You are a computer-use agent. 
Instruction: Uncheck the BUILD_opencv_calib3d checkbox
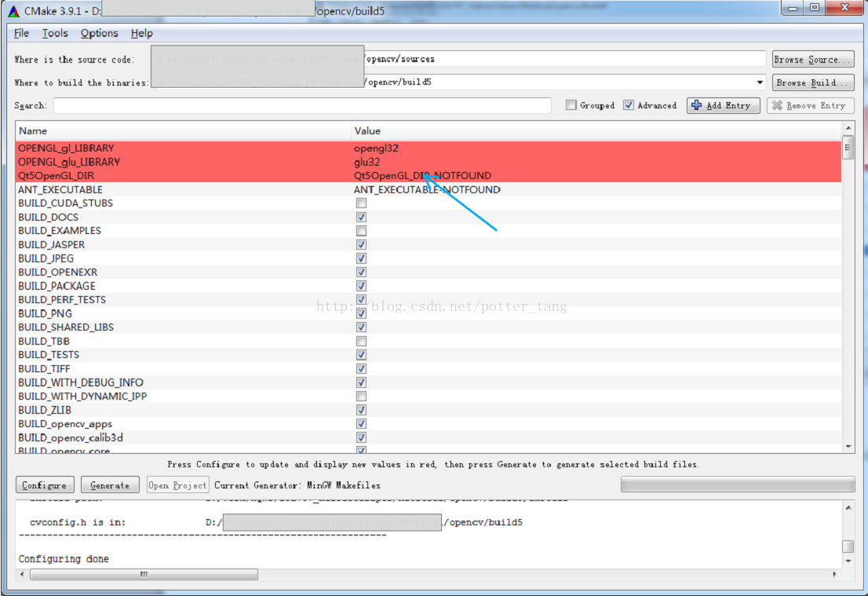click(361, 437)
